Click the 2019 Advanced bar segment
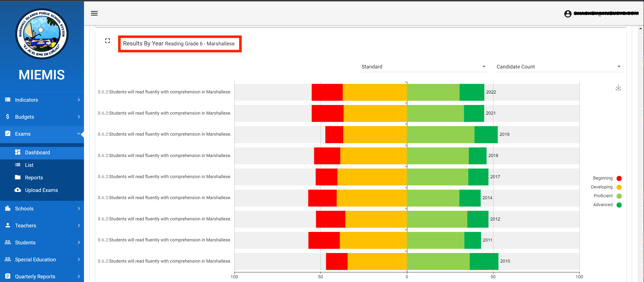This screenshot has width=644, height=282. pyautogui.click(x=486, y=135)
